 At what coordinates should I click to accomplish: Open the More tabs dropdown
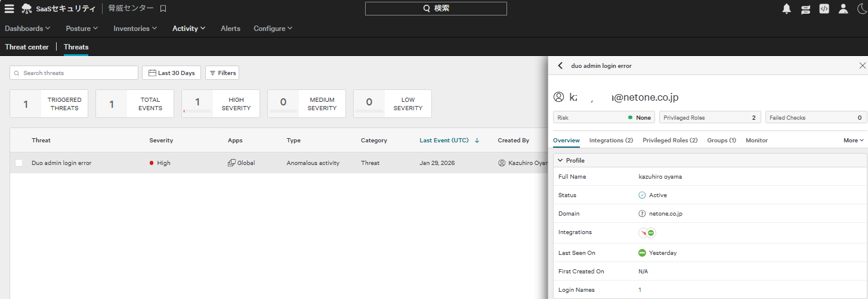tap(853, 141)
